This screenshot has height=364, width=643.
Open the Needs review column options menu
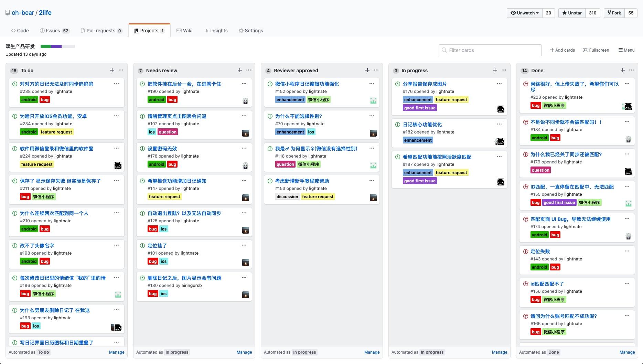tap(249, 70)
